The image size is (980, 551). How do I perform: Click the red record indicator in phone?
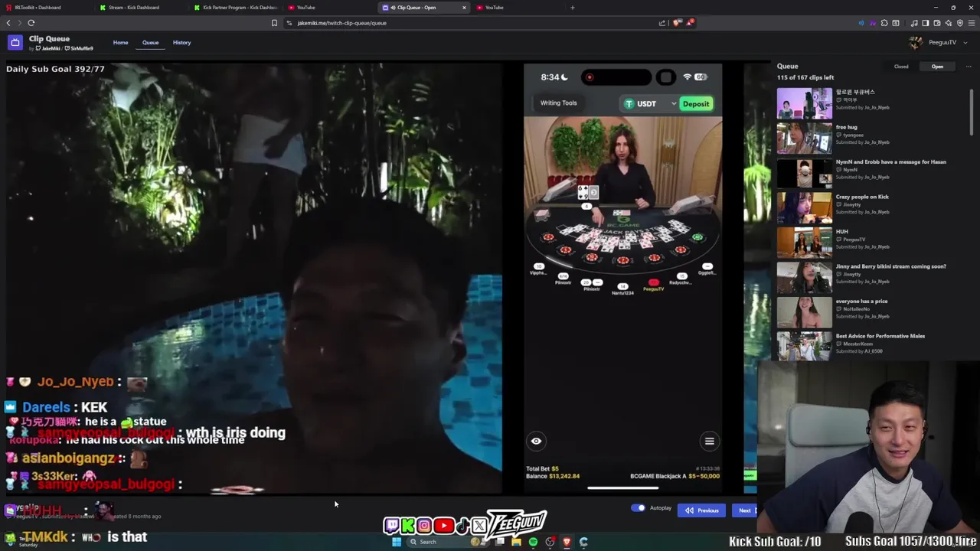590,77
